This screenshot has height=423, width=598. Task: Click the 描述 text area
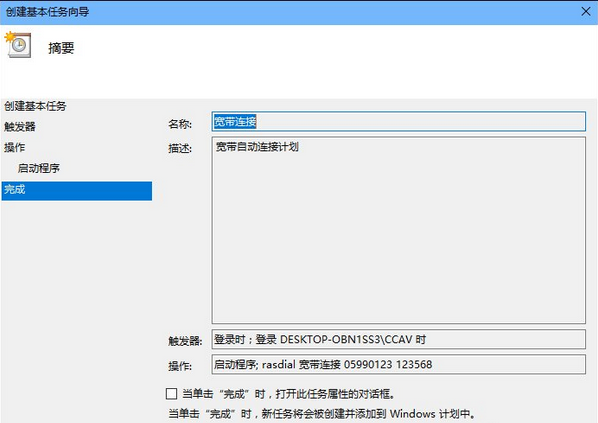pos(399,230)
